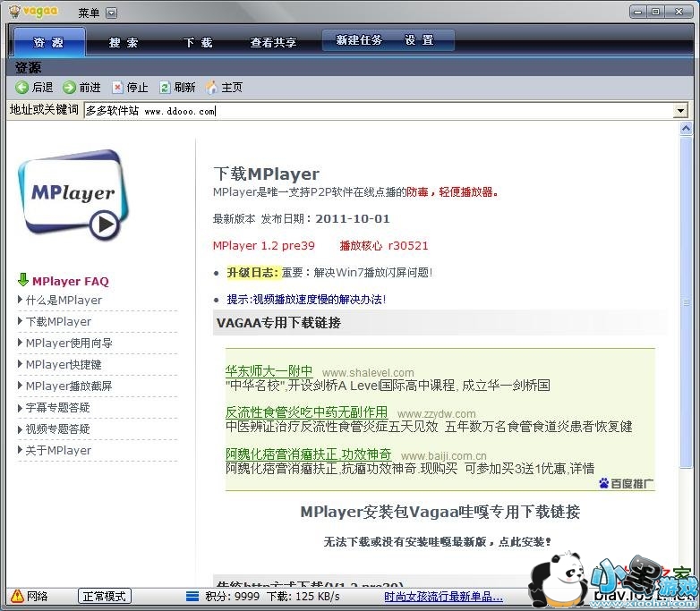Screen dimensions: 700x611
Task: Click the green download arrow beside MPlayer FAQ
Action: (22, 280)
